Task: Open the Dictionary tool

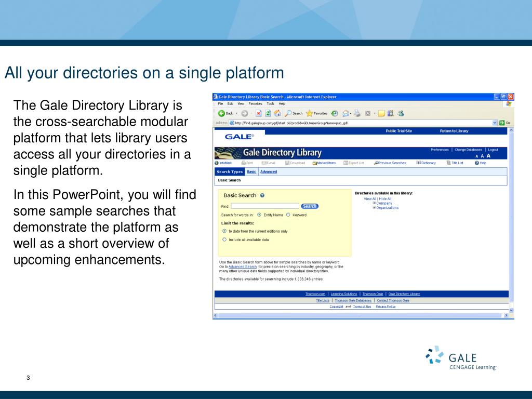Action: click(426, 163)
